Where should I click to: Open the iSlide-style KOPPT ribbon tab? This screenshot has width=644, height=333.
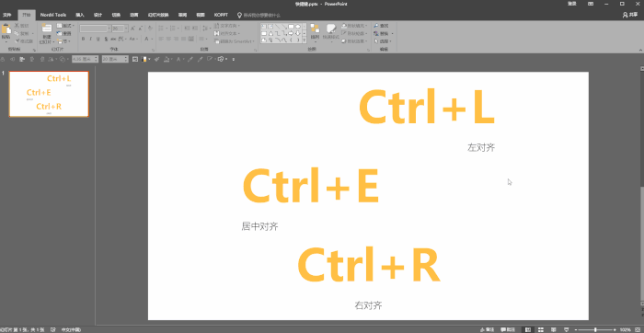[x=221, y=15]
